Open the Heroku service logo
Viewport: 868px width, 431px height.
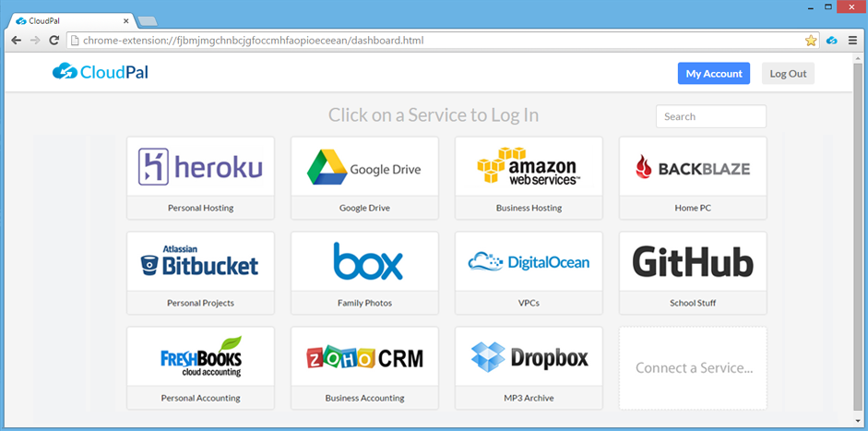coord(200,166)
